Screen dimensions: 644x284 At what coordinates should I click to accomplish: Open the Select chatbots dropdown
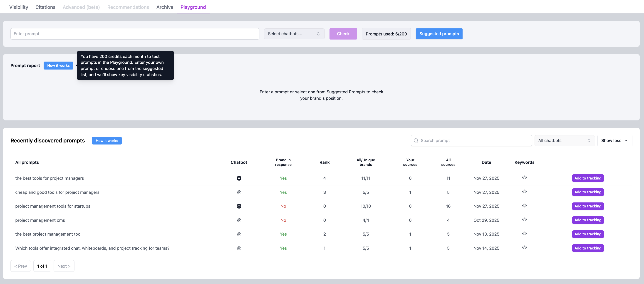coord(294,34)
